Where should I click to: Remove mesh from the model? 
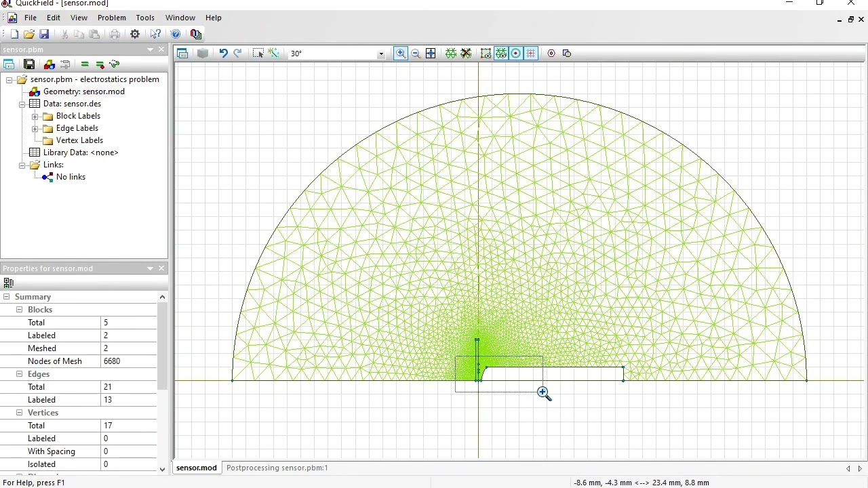tap(466, 54)
